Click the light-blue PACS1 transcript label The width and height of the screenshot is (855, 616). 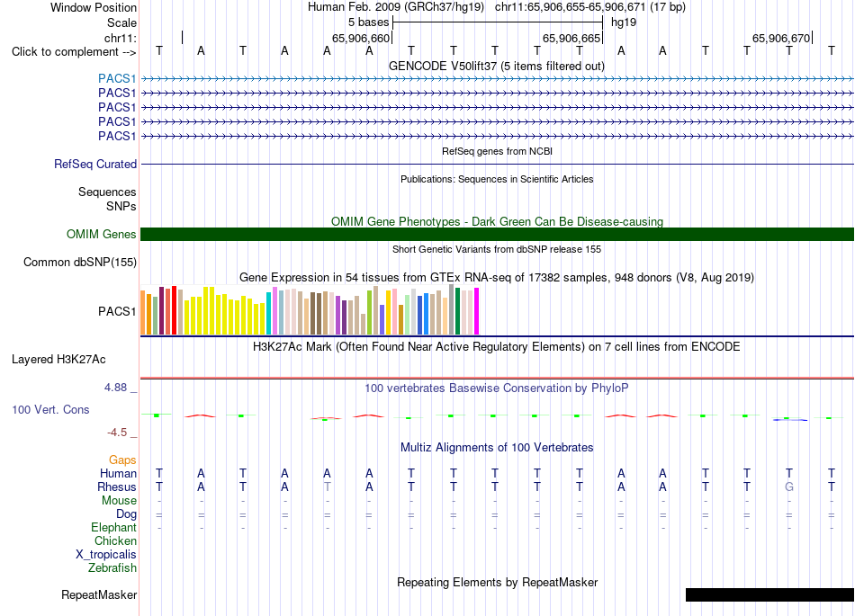click(117, 79)
